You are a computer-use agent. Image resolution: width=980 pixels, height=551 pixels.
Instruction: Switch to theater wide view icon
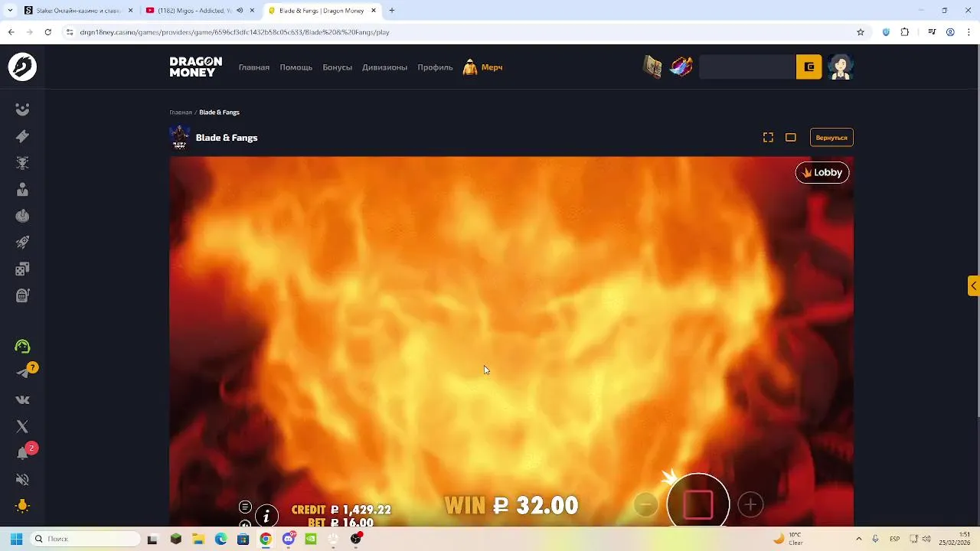[791, 138]
